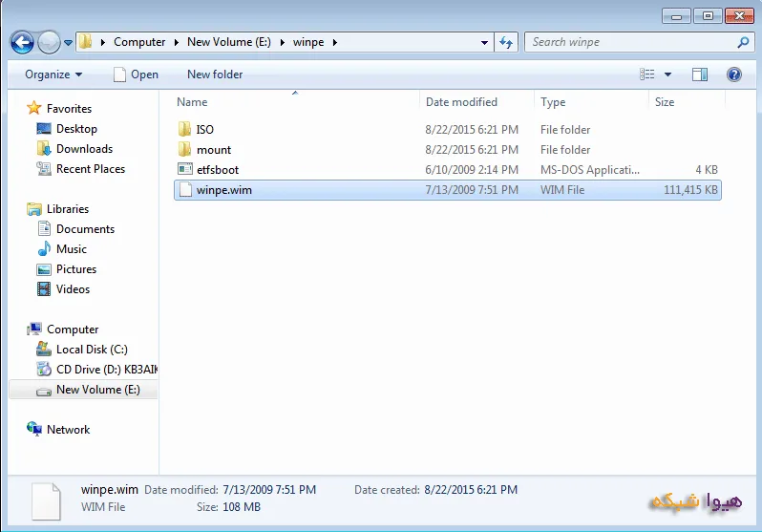Open the address bar history dropdown
762x532 pixels.
tap(484, 42)
